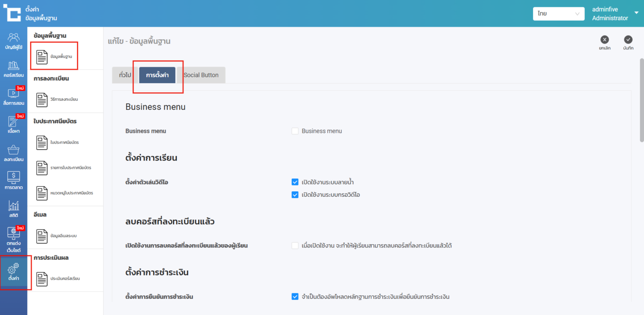The width and height of the screenshot is (644, 315).
Task: Switch to the ทั่วไป tab
Action: point(125,75)
